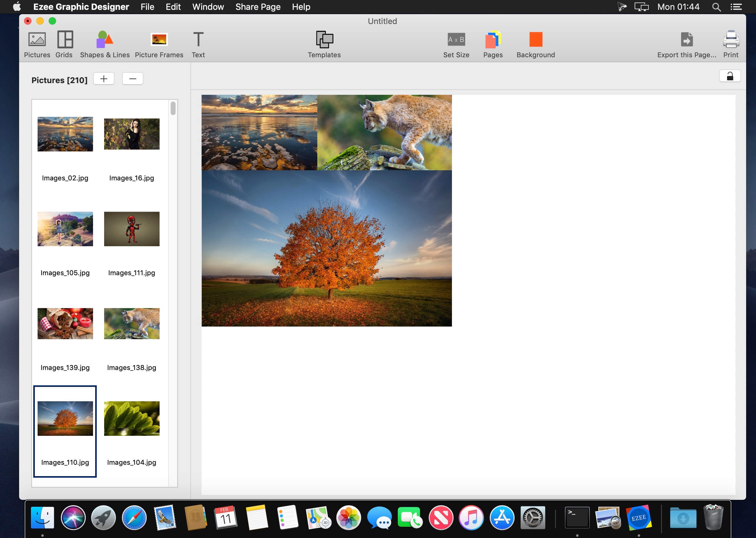Open the File menu
Image resolution: width=756 pixels, height=538 pixels.
click(147, 7)
